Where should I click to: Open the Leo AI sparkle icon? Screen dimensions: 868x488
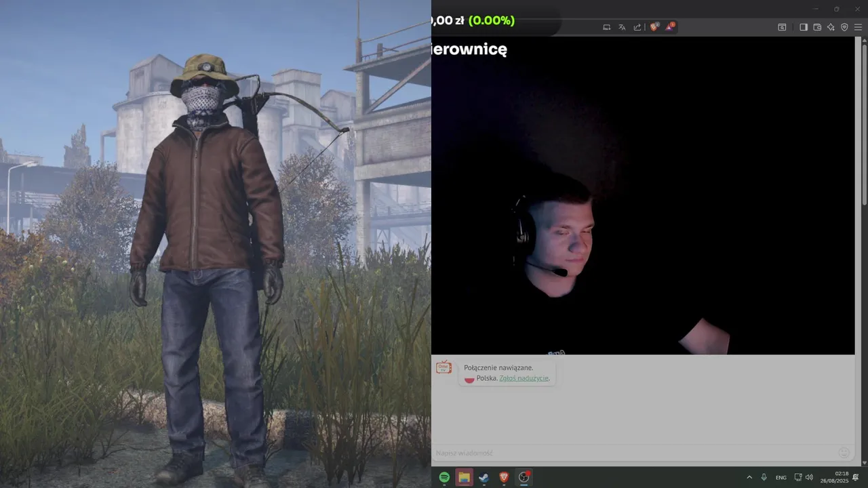tap(831, 27)
